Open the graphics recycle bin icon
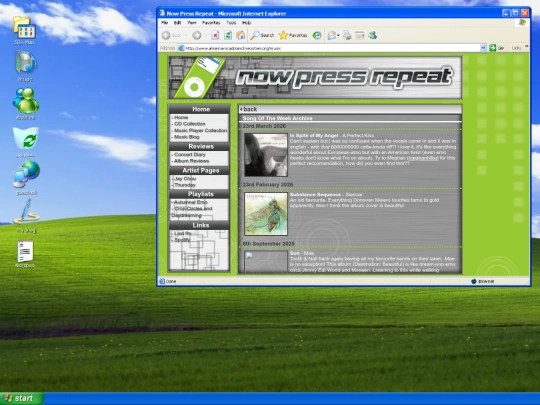Image resolution: width=540 pixels, height=405 pixels. (x=25, y=142)
